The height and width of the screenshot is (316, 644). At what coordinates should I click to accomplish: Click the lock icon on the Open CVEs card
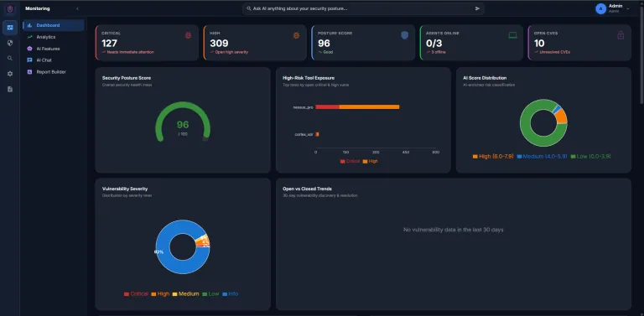[x=621, y=36]
